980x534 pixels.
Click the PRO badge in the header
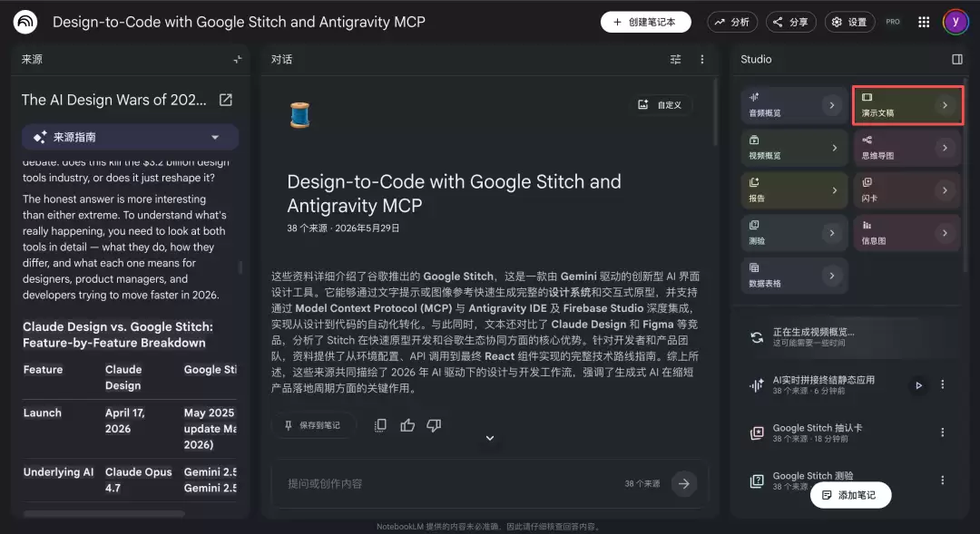tap(893, 22)
